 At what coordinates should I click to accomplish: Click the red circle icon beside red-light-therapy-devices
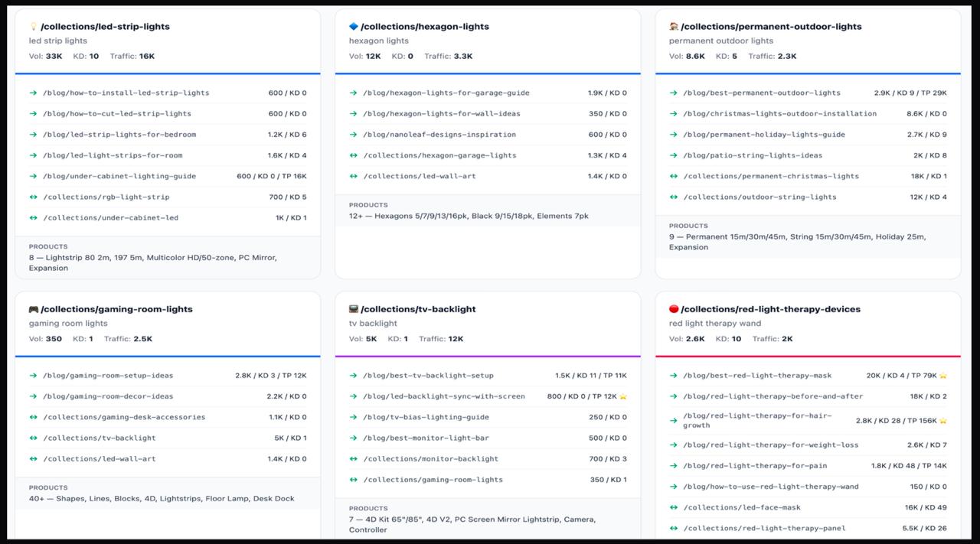674,309
